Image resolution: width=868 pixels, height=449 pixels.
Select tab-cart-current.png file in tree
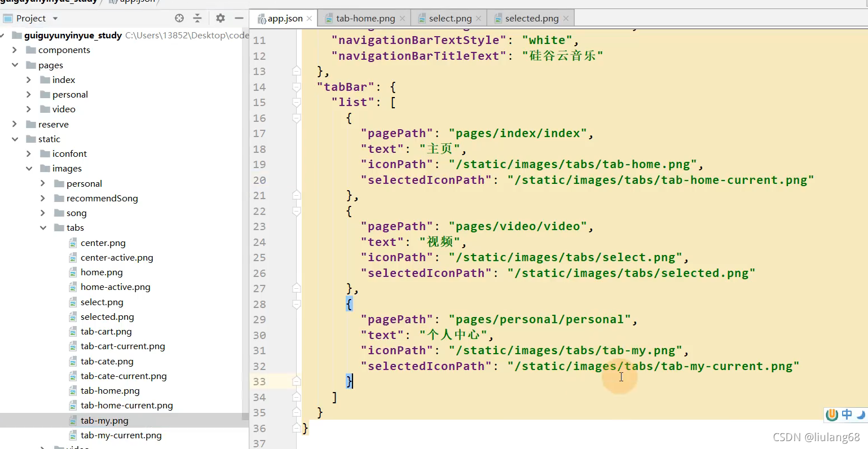(x=122, y=346)
